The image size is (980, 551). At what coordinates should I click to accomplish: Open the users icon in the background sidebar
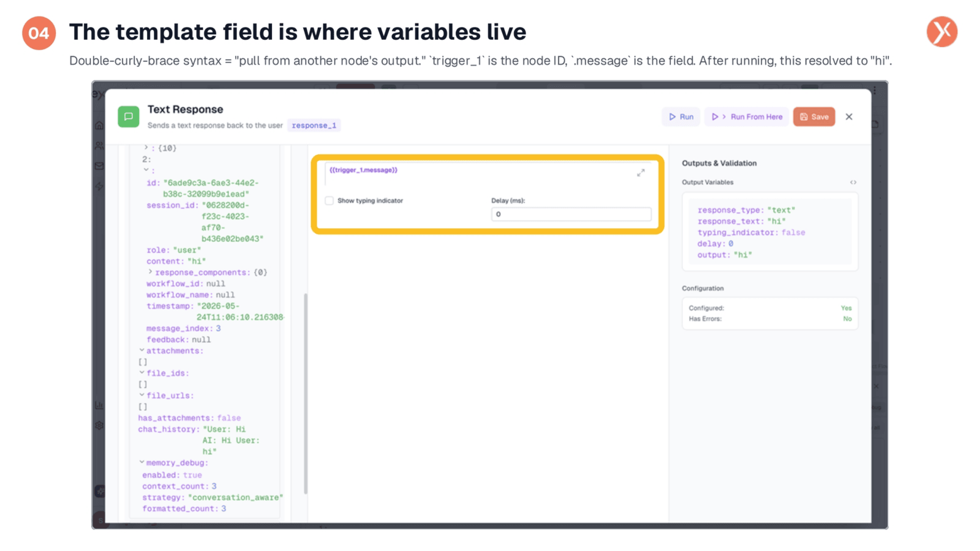(x=99, y=146)
